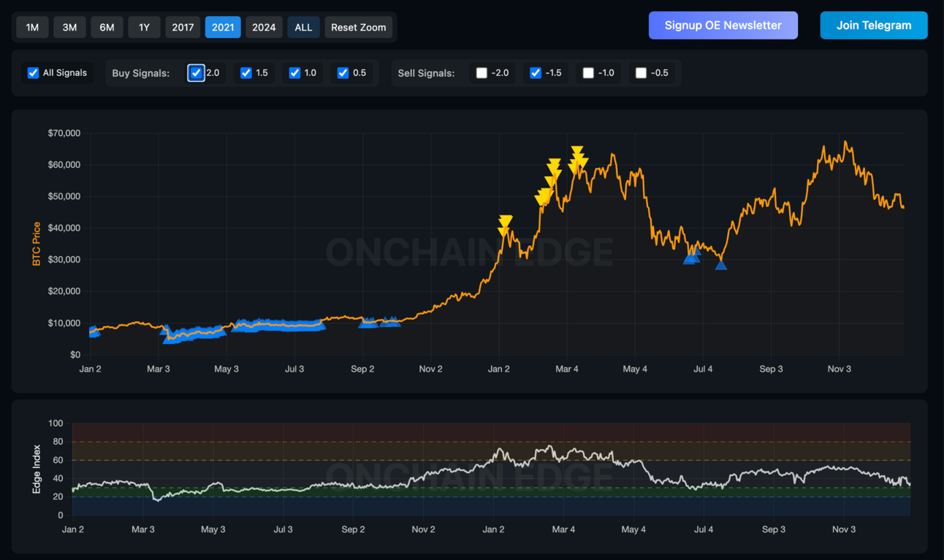944x560 pixels.
Task: Click the Reset Zoom button
Action: [358, 27]
